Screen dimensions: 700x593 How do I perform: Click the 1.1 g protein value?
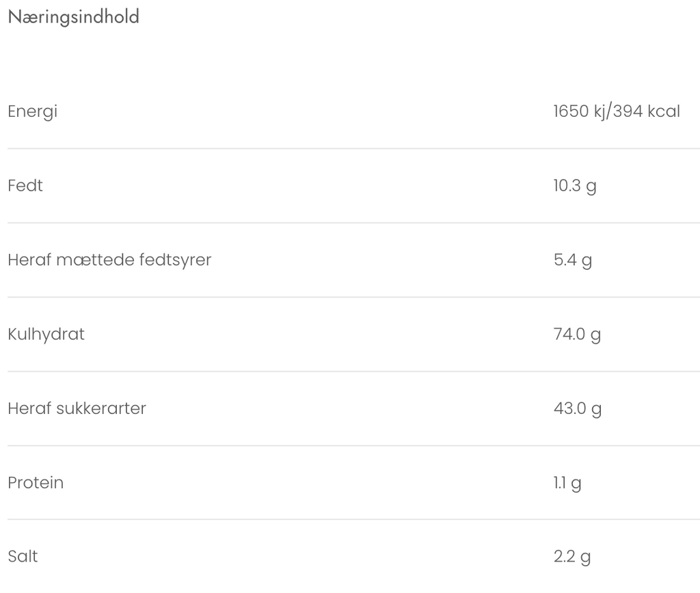(567, 483)
